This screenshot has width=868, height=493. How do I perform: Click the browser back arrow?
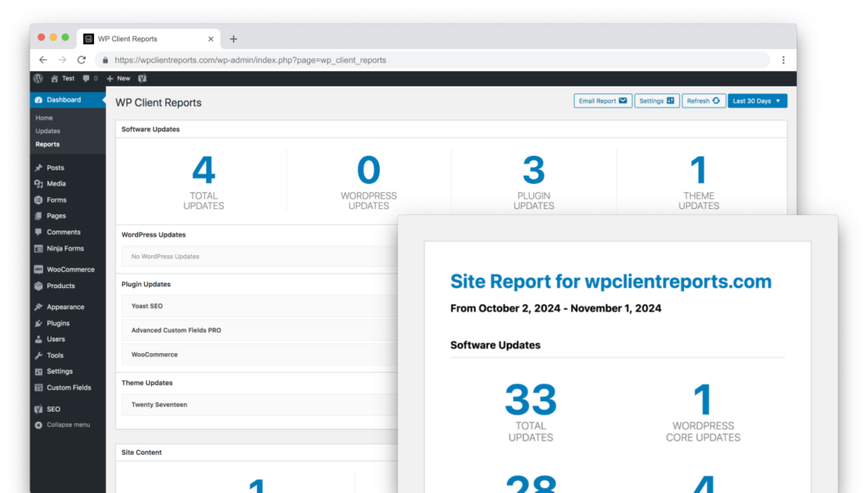tap(43, 60)
